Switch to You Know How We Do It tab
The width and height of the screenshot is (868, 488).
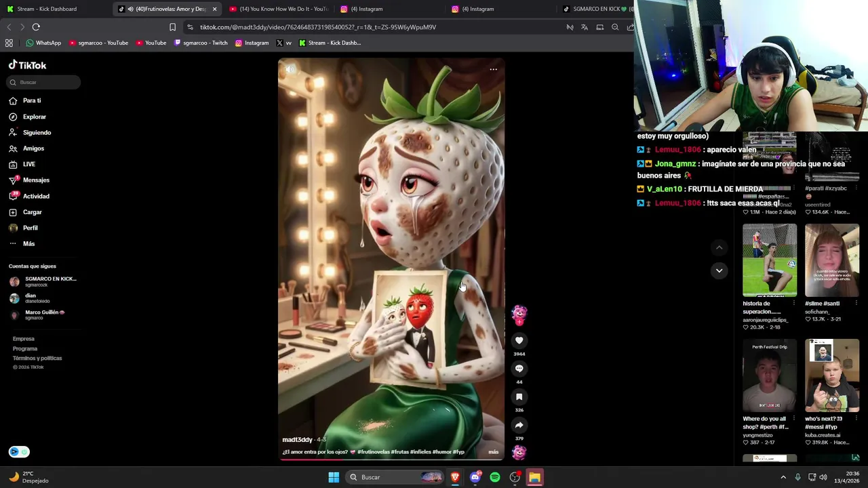coord(278,9)
